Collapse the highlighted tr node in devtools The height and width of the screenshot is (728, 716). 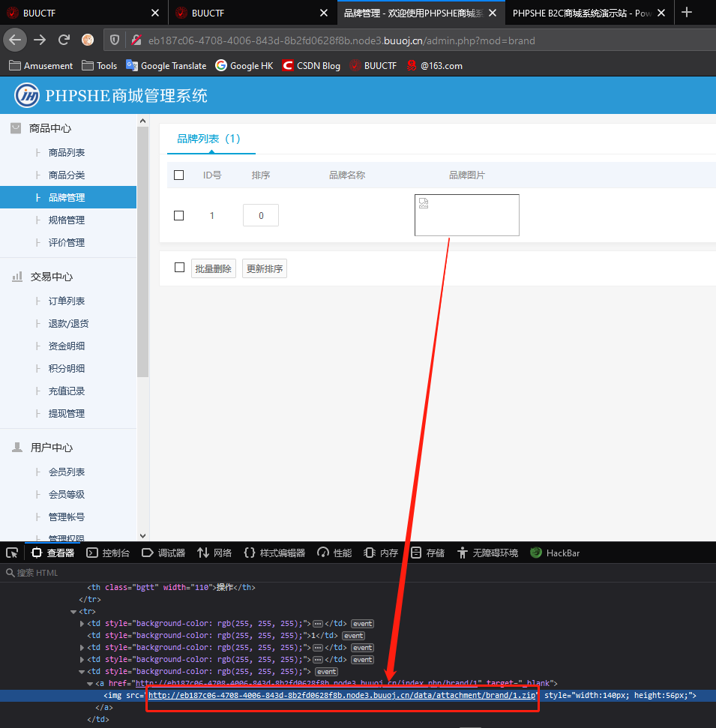pos(73,611)
